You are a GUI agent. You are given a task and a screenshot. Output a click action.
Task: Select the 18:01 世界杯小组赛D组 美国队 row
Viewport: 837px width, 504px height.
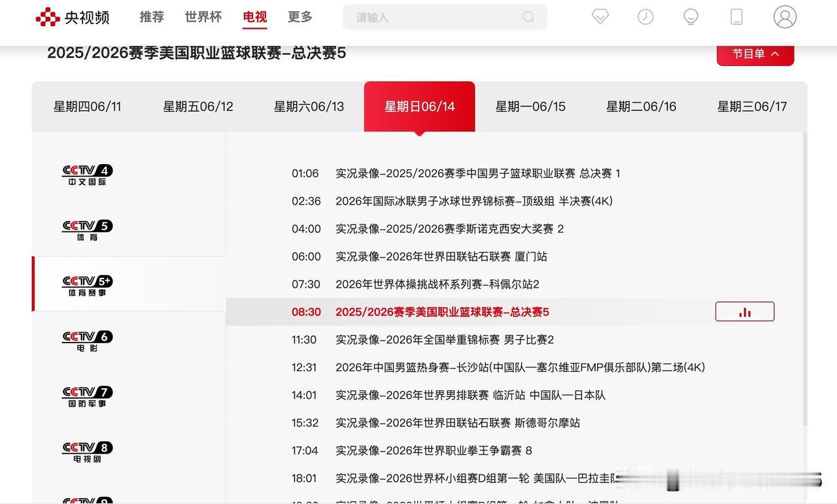tap(516, 479)
